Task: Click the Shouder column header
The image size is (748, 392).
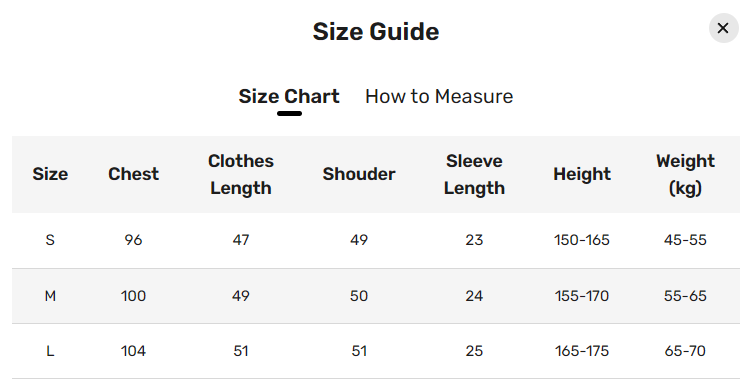Action: (359, 174)
